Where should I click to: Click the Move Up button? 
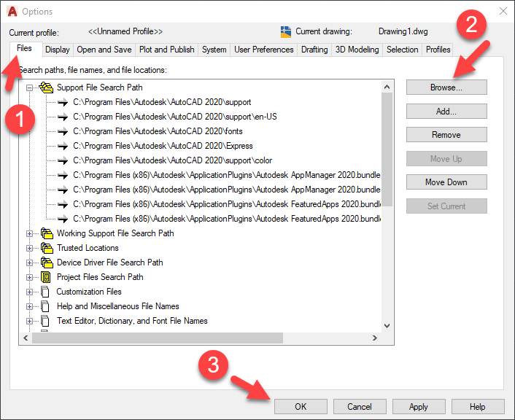tap(446, 159)
